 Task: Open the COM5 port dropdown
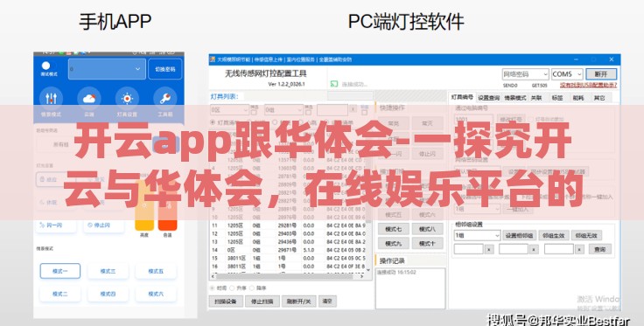(x=567, y=74)
